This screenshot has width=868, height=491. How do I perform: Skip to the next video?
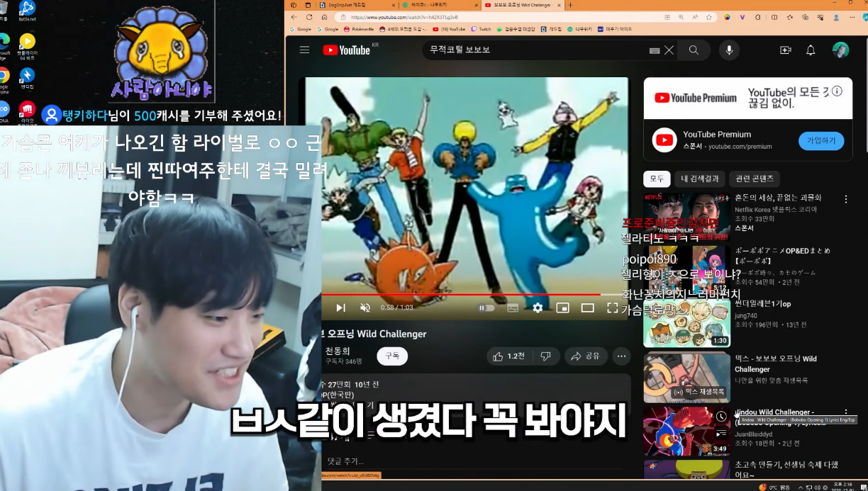pyautogui.click(x=340, y=307)
